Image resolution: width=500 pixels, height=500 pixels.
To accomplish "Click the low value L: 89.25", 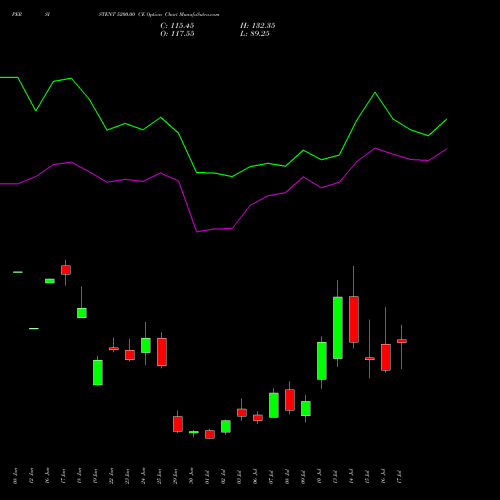I will click(x=255, y=34).
